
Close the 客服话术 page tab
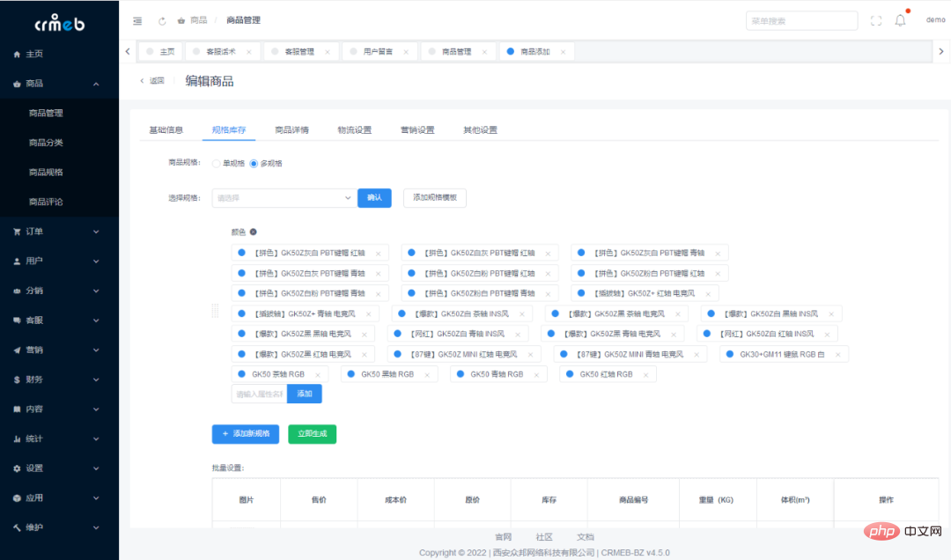[248, 52]
